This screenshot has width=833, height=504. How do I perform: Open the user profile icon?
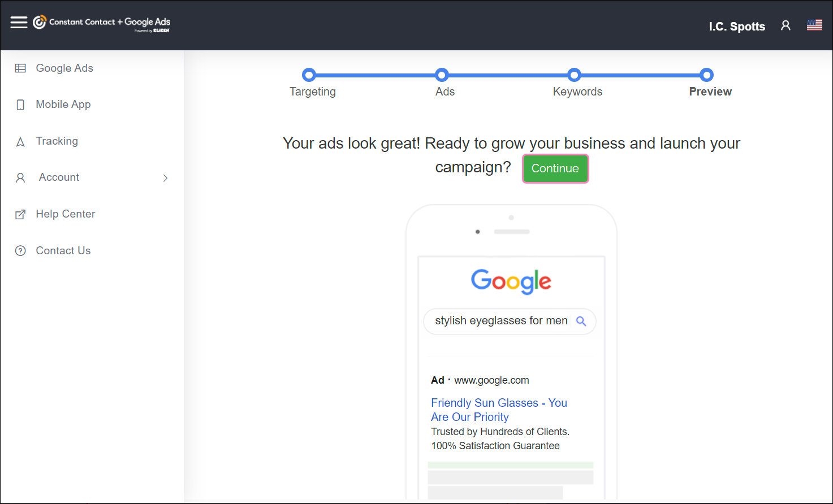click(x=785, y=25)
